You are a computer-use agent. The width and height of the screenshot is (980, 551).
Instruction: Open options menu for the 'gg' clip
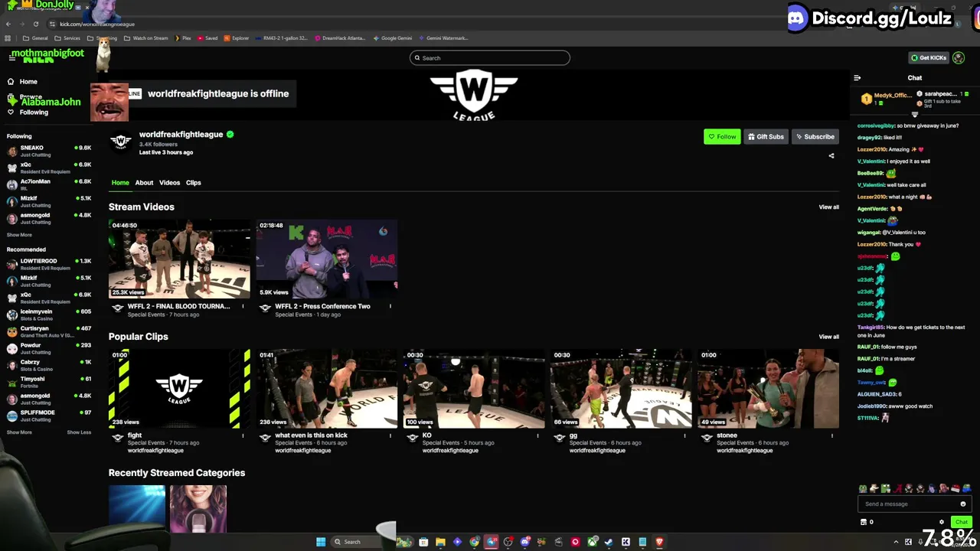click(684, 435)
